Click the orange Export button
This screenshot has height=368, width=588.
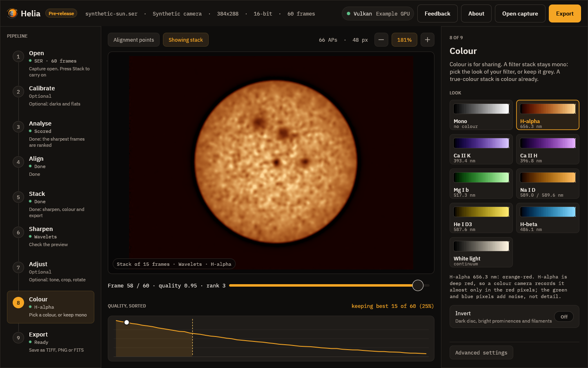coord(565,13)
